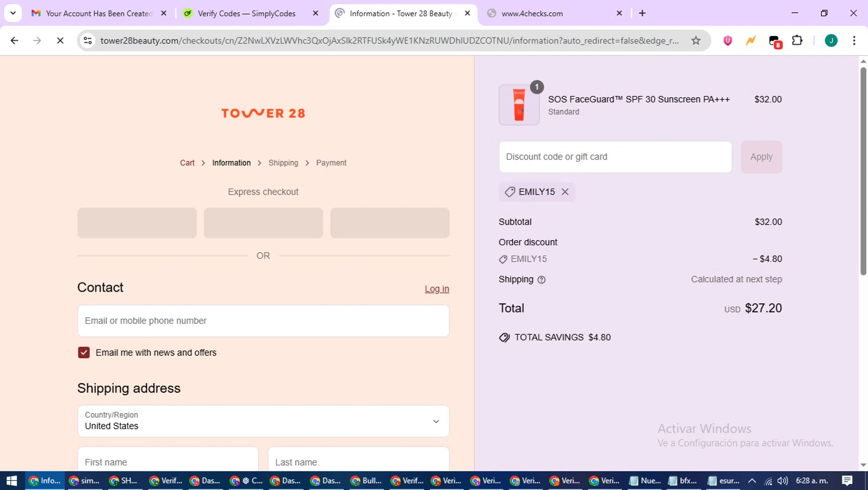Viewport: 868px width, 490px height.
Task: Open the Windows Start menu
Action: pos(12,481)
